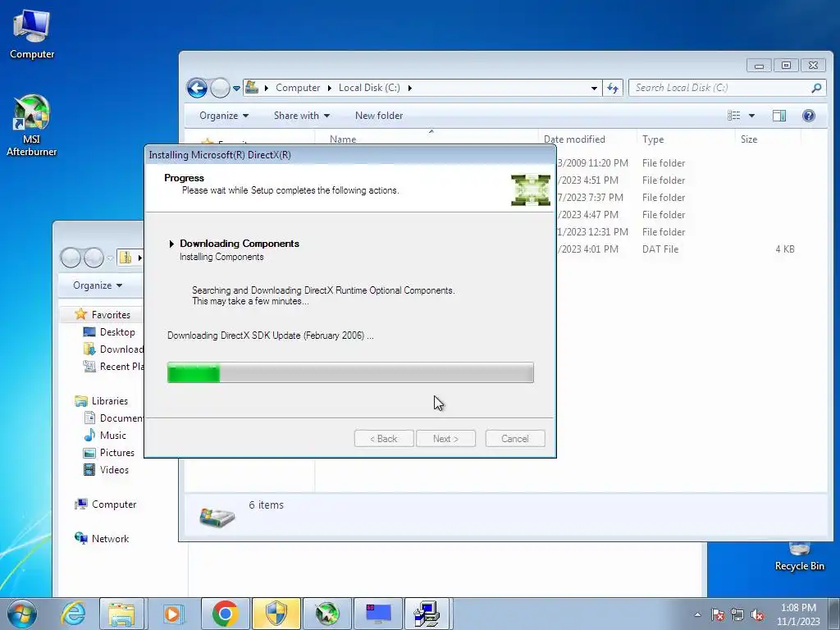Image resolution: width=840 pixels, height=630 pixels.
Task: Click the DirectX logo in setup dialog
Action: pyautogui.click(x=531, y=190)
